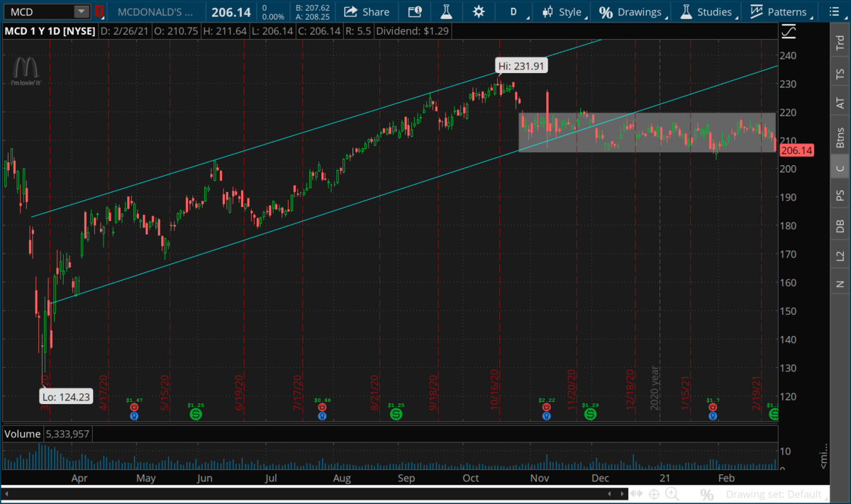The height and width of the screenshot is (504, 851).
Task: Expand the MCD symbol dropdown
Action: (x=82, y=11)
